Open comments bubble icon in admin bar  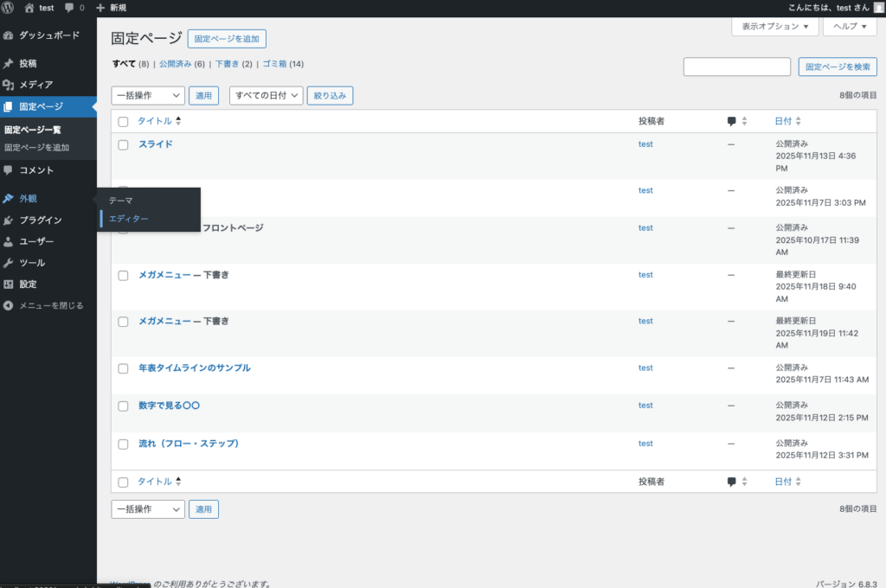(69, 8)
